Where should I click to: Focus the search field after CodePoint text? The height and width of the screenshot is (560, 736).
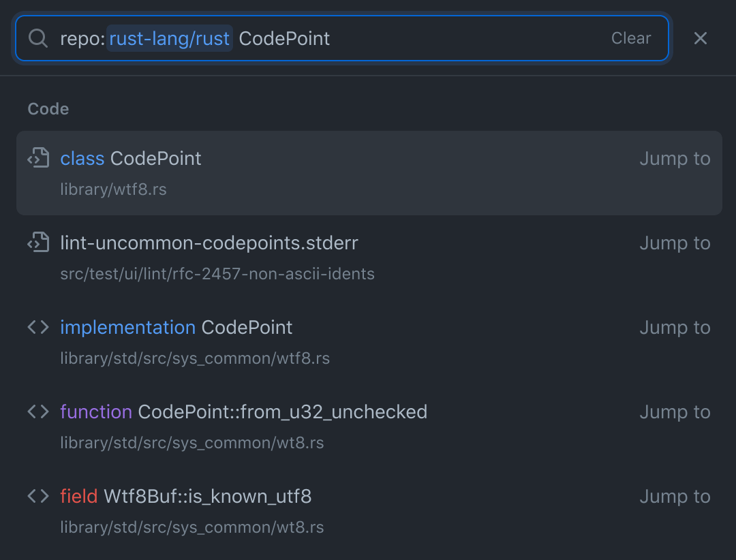click(x=463, y=39)
